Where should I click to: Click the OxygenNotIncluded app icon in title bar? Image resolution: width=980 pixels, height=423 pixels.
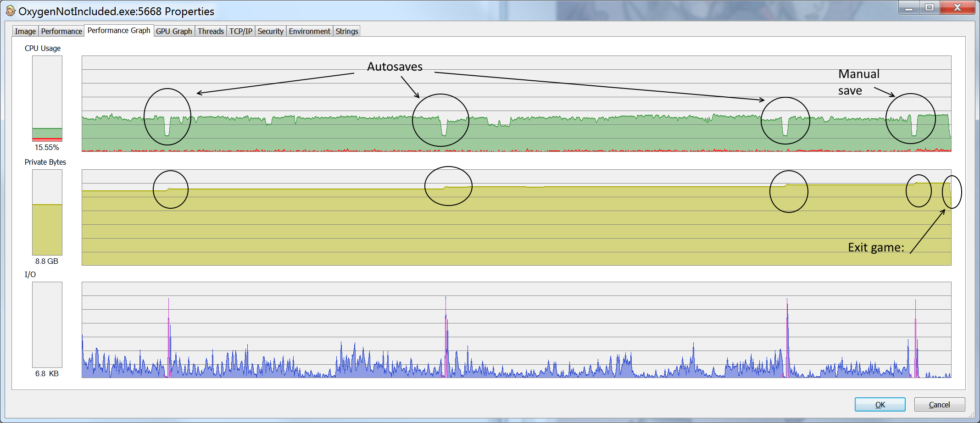pyautogui.click(x=10, y=11)
